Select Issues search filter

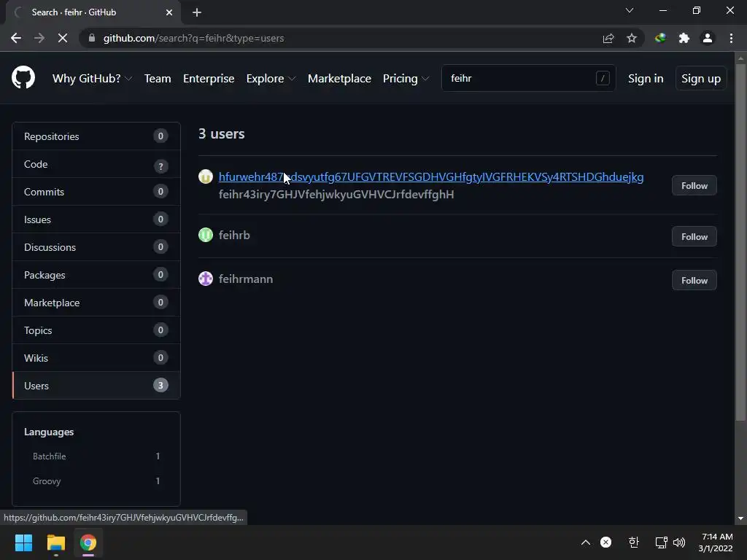[x=96, y=219]
